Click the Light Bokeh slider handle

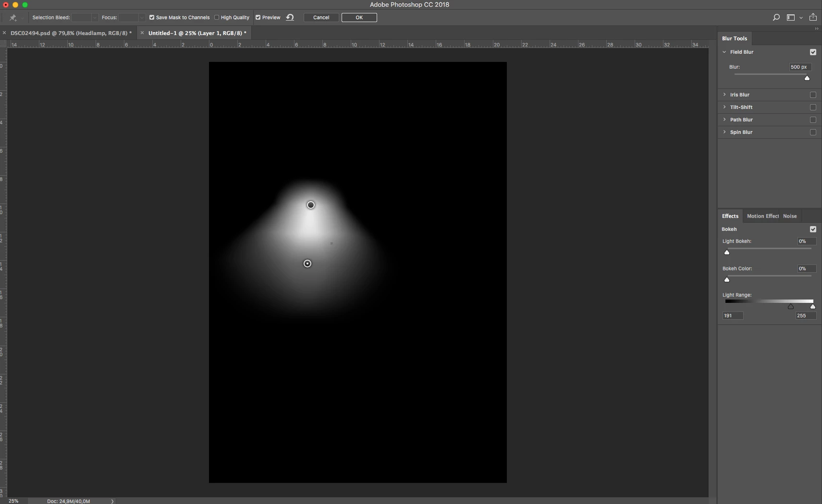click(727, 252)
